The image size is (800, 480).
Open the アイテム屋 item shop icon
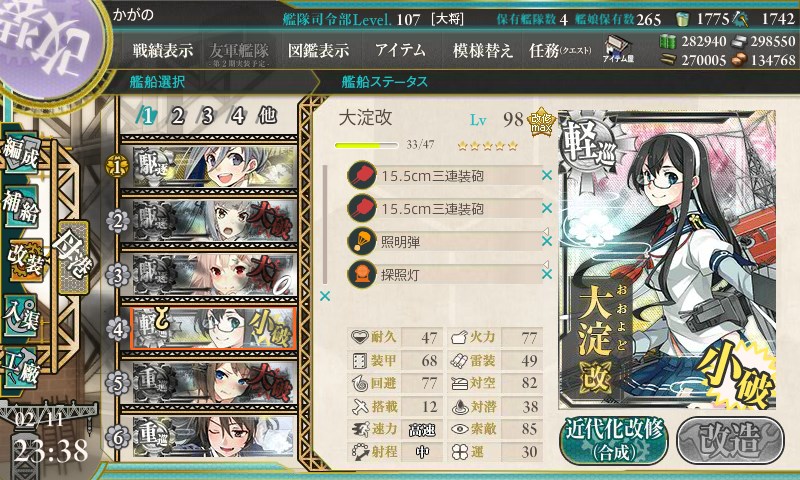pyautogui.click(x=617, y=49)
